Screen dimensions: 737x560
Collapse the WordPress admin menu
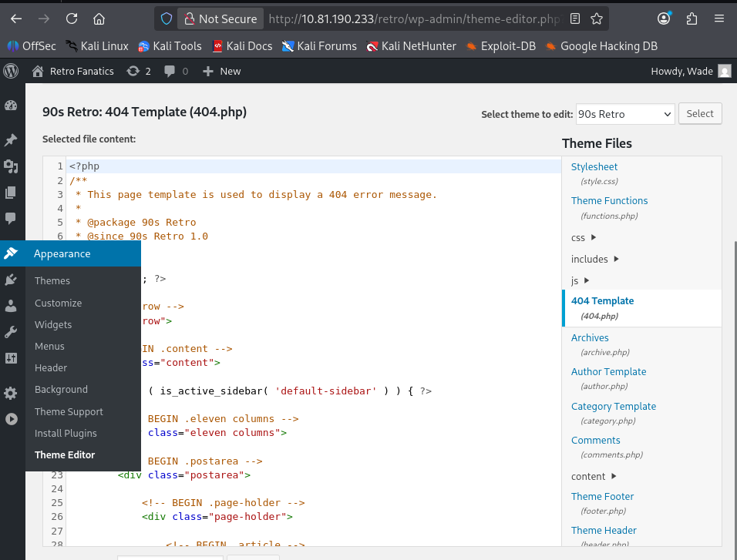point(11,419)
